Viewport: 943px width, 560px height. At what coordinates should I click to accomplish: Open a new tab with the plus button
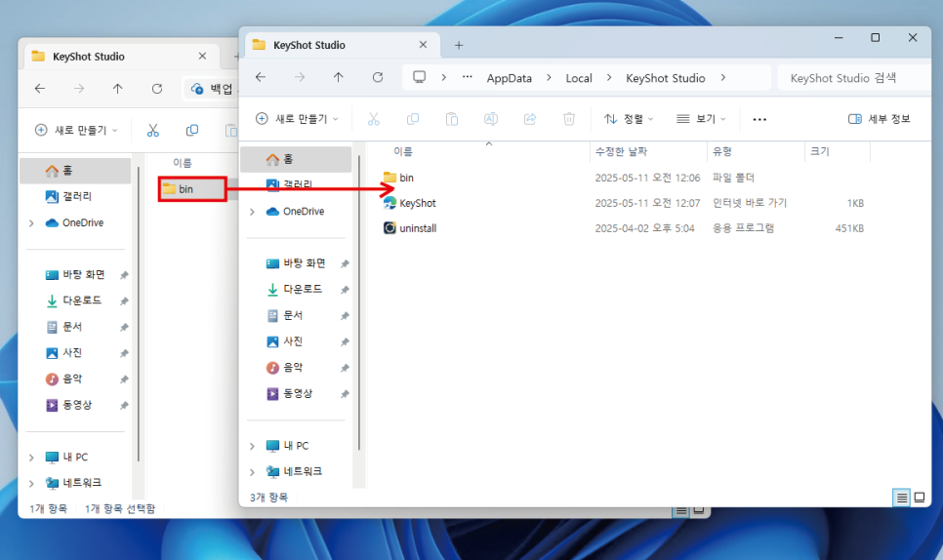[459, 45]
